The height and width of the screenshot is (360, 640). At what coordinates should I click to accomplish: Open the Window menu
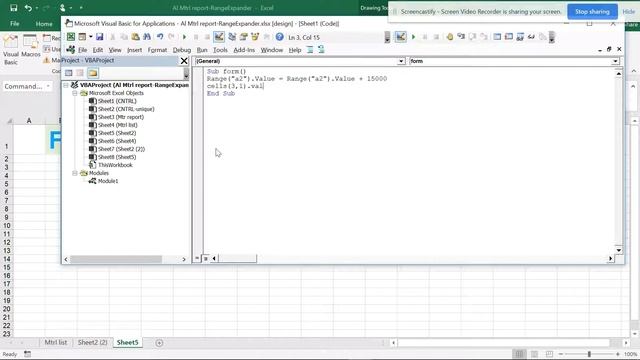point(271,50)
